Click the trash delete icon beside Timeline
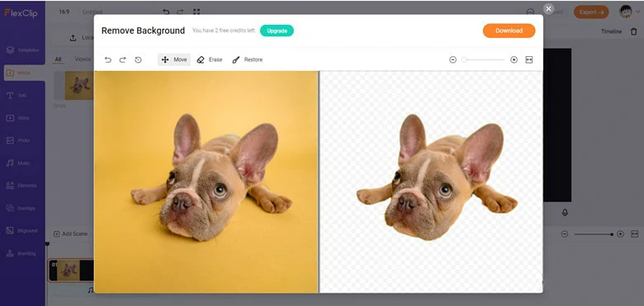The height and width of the screenshot is (306, 644). (x=634, y=31)
